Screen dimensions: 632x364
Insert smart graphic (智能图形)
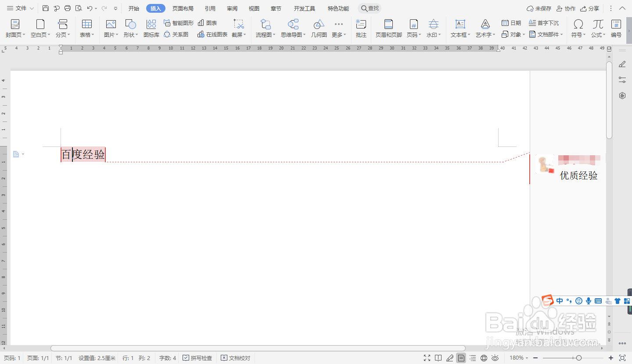coord(179,23)
